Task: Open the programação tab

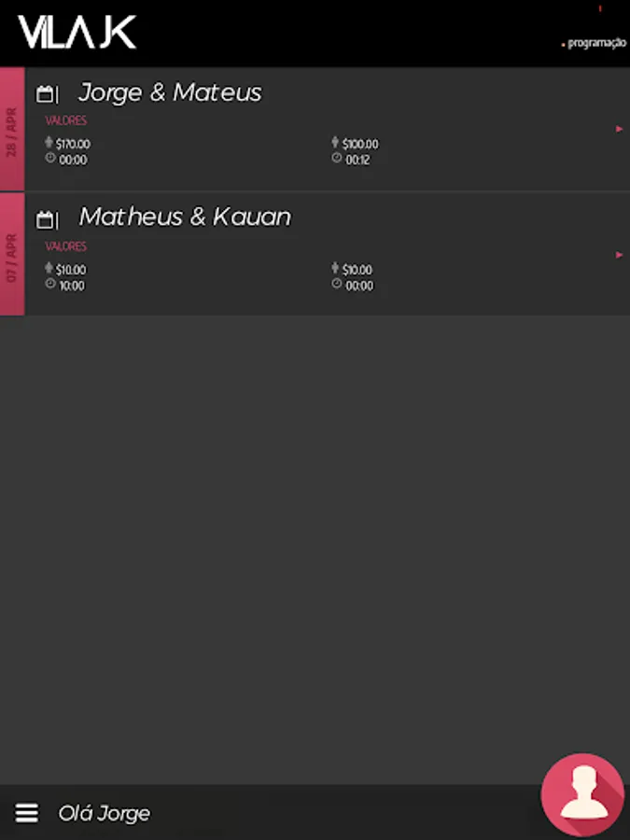Action: 596,43
